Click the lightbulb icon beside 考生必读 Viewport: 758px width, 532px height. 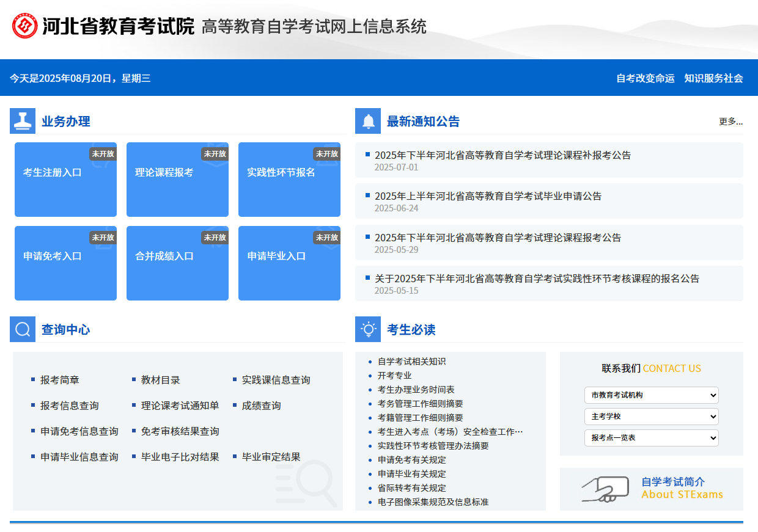tap(368, 329)
